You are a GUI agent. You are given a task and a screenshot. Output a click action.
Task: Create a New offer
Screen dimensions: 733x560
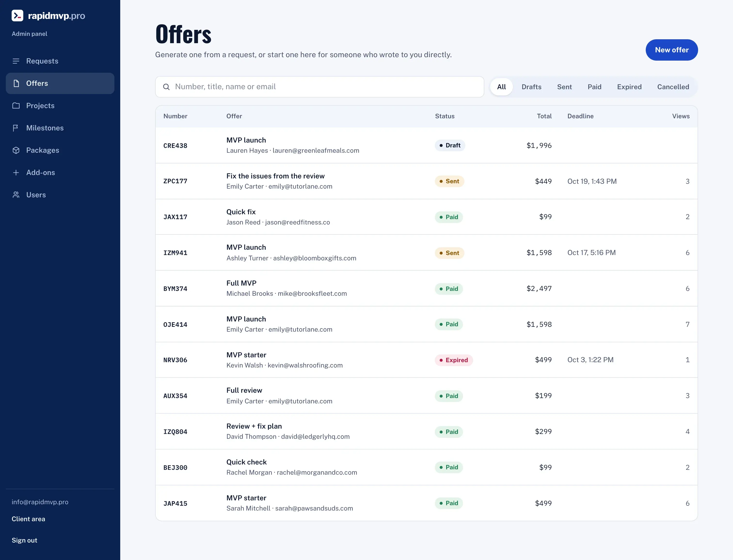pos(672,50)
